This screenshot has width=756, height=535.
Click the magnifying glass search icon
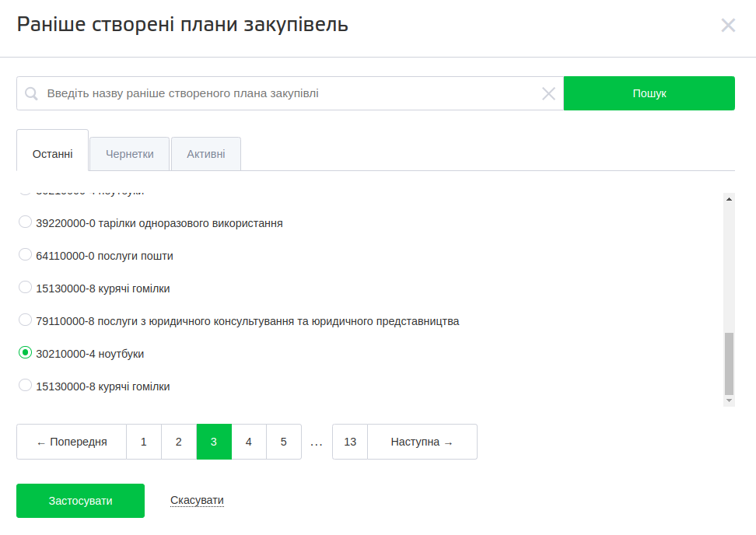coord(31,93)
